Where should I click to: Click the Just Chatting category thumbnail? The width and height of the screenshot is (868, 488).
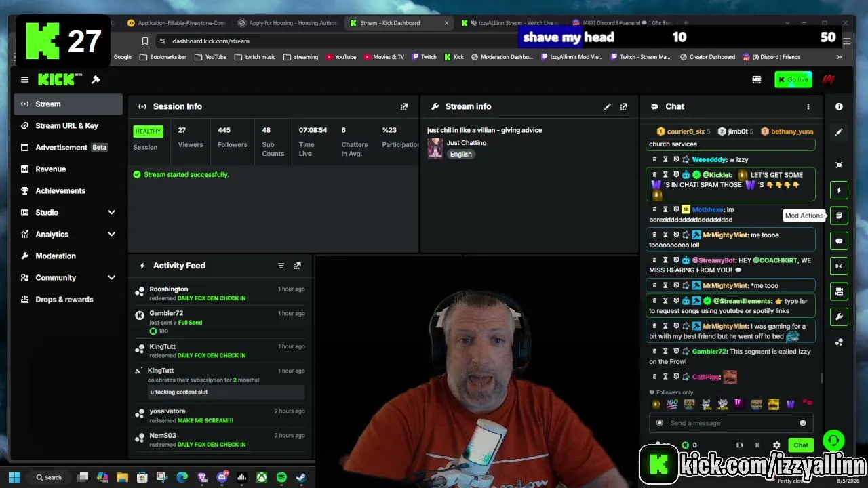point(435,148)
